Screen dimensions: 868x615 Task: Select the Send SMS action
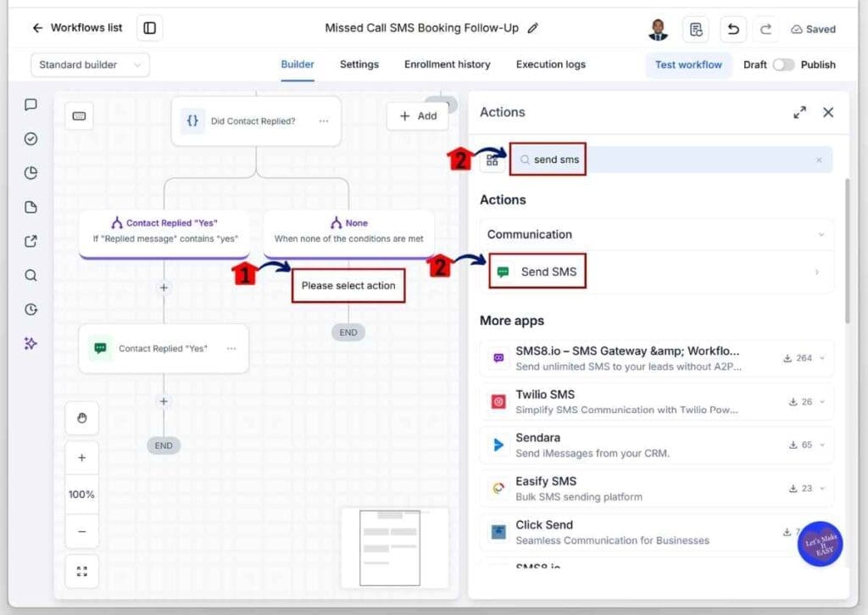(656, 271)
